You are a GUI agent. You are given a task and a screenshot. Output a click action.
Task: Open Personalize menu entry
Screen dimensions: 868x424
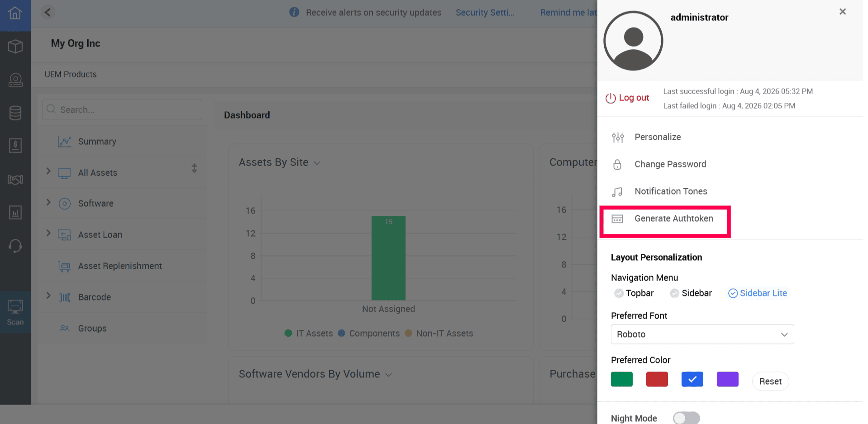point(658,137)
